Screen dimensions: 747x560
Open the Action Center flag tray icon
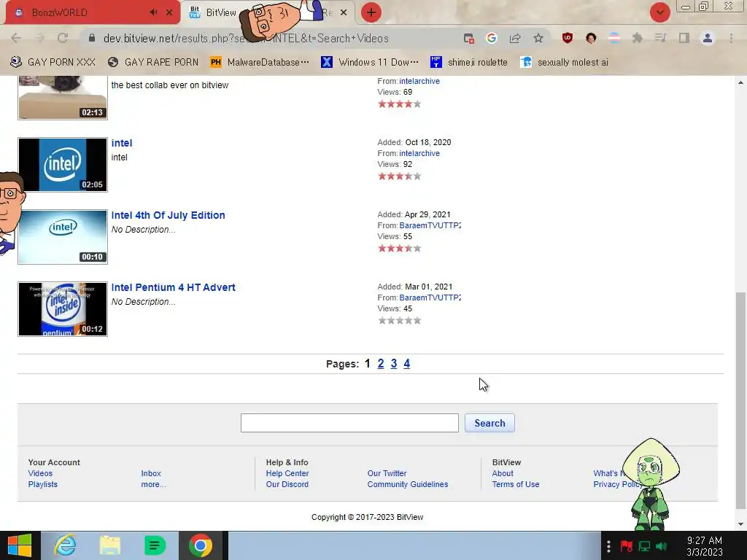pyautogui.click(x=627, y=545)
